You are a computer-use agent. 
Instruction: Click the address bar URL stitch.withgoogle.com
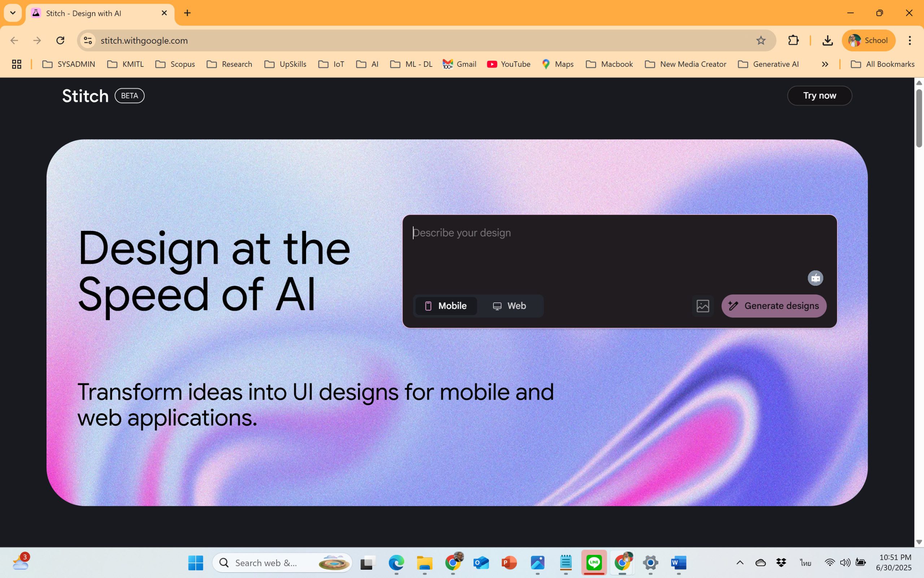[x=144, y=40]
